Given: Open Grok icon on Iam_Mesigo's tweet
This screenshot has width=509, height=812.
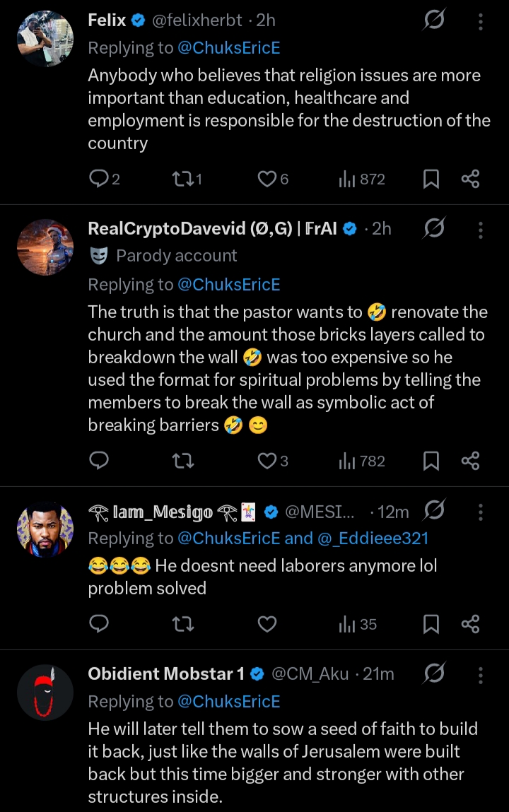Looking at the screenshot, I should point(433,512).
